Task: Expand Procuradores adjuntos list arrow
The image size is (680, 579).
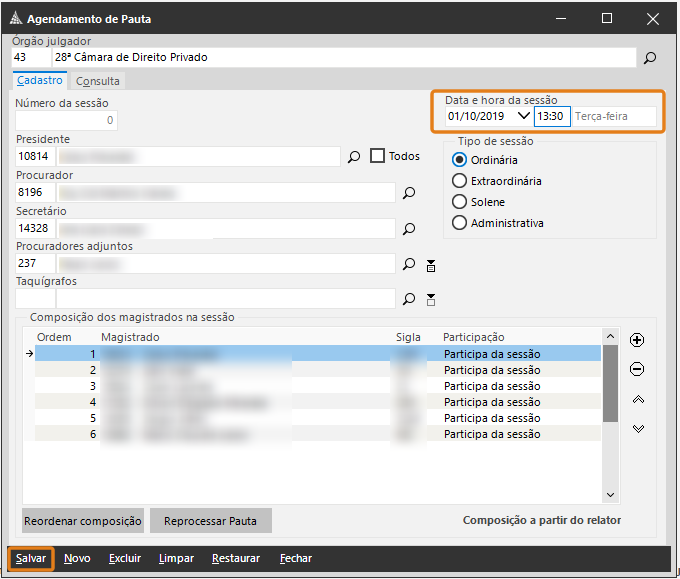Action: [431, 265]
